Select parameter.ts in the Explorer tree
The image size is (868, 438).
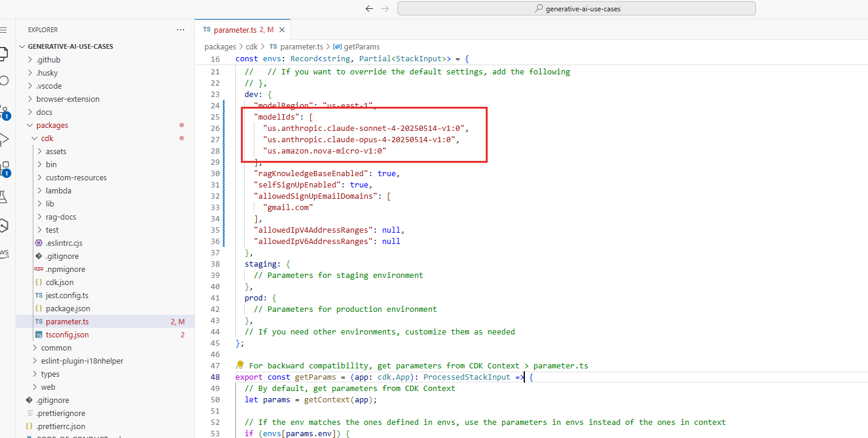[x=105, y=321]
